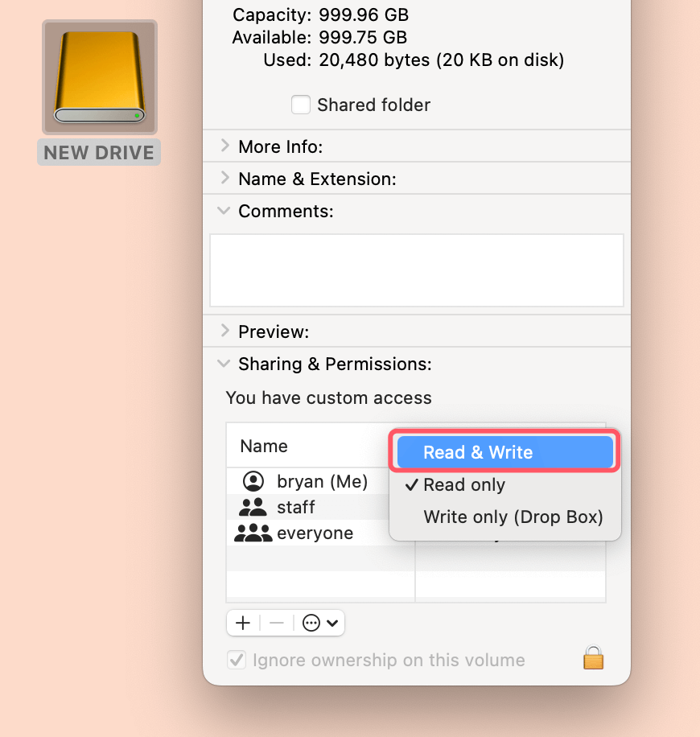
Task: Expand the Name & Extension section
Action: coord(224,179)
